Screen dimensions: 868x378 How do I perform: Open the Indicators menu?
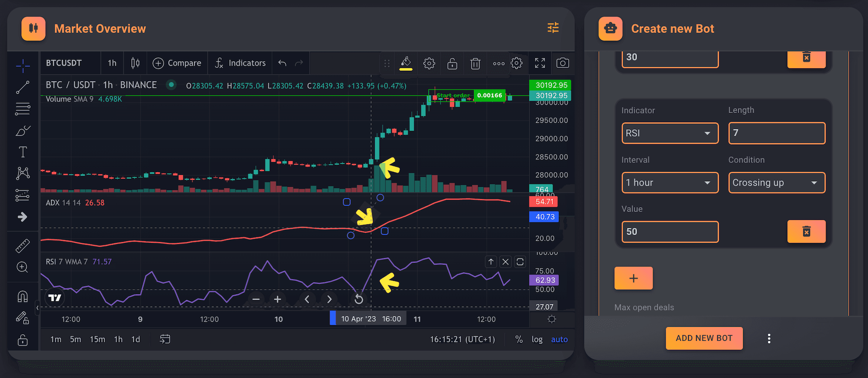[240, 63]
